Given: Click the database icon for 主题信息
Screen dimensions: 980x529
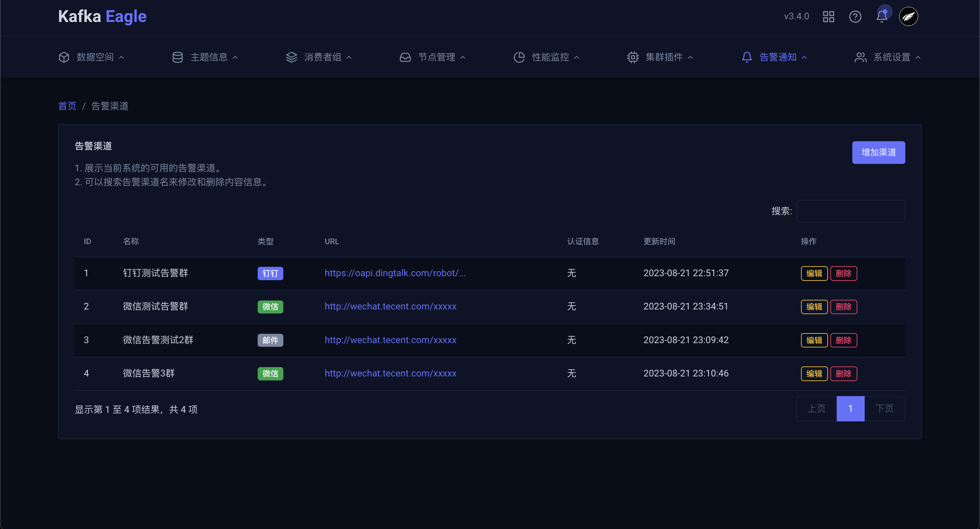Looking at the screenshot, I should 178,57.
